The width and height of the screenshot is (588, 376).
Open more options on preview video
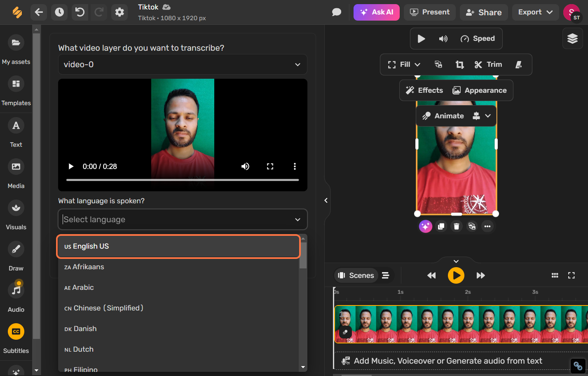pos(295,167)
